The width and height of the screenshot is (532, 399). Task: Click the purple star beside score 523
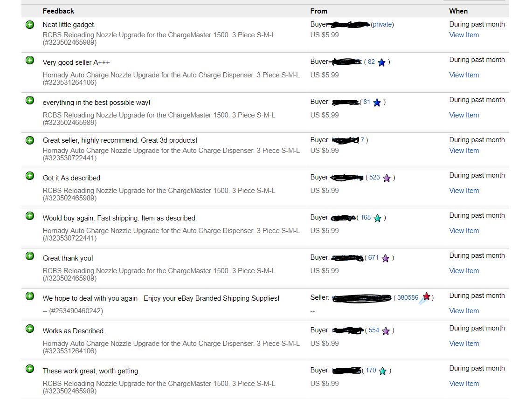[x=387, y=178]
